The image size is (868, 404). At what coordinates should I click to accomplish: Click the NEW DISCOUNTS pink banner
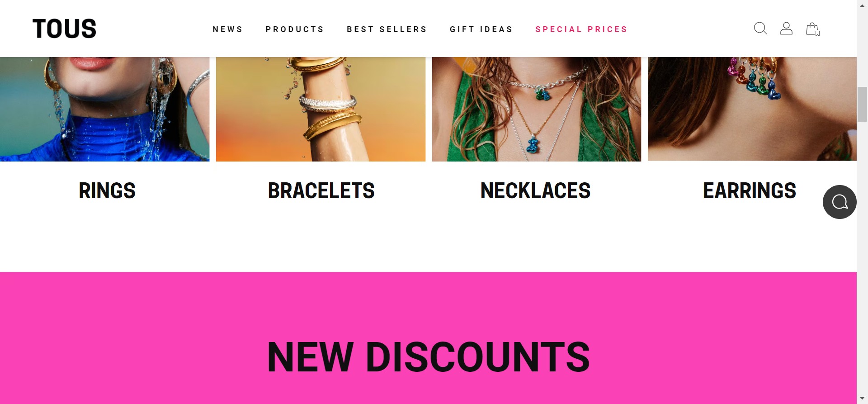click(428, 338)
